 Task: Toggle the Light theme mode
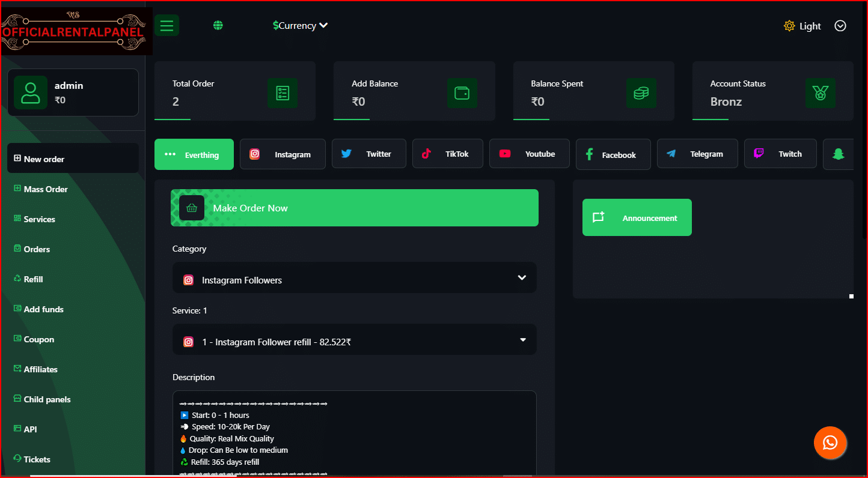coord(802,26)
